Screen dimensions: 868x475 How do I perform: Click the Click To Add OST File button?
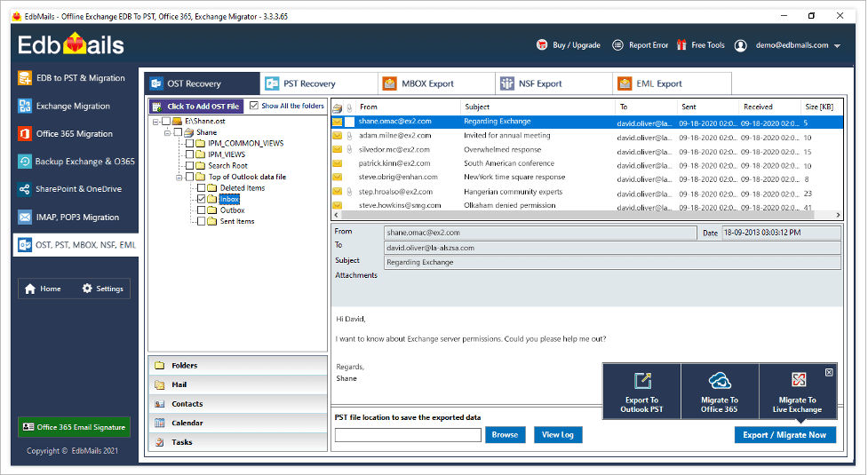coord(196,107)
